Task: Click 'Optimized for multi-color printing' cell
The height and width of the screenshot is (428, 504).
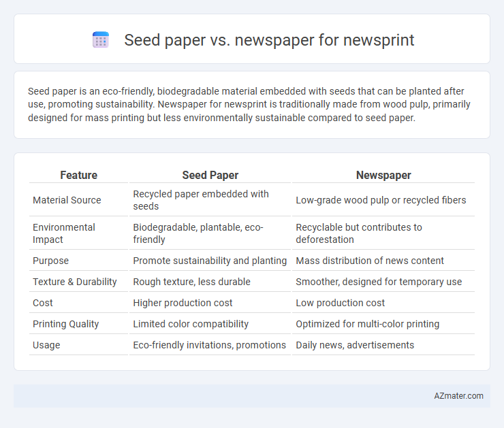Action: tap(383, 324)
